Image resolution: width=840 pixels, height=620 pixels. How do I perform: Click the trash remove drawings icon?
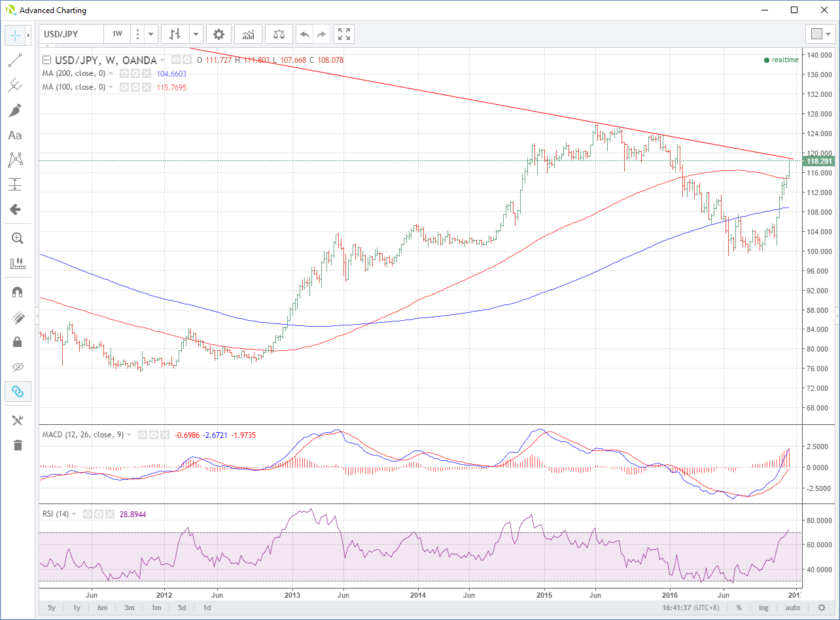(17, 445)
